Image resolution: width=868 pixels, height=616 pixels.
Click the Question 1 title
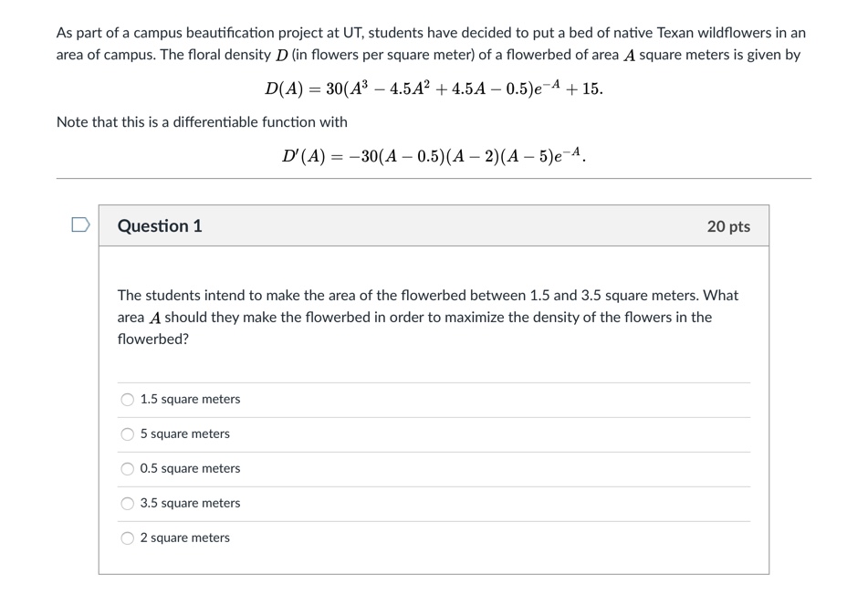160,225
